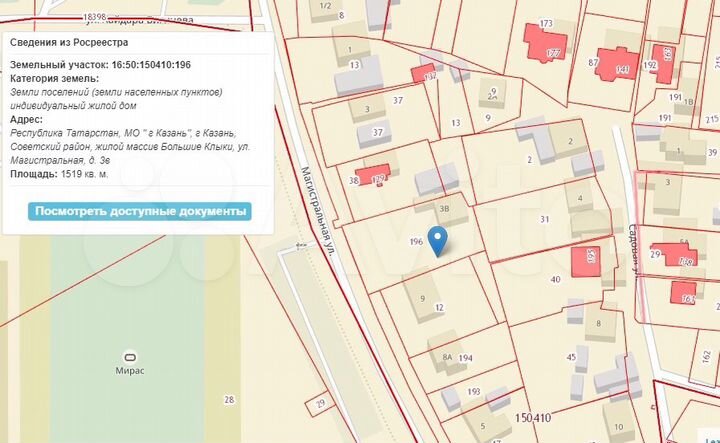Click the red building numbered 129

point(373,175)
